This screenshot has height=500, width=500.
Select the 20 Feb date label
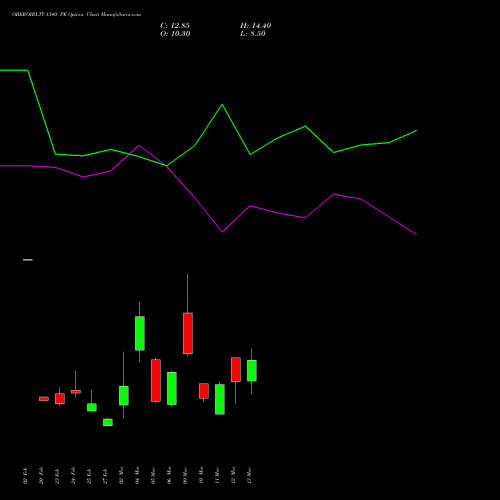pyautogui.click(x=41, y=476)
